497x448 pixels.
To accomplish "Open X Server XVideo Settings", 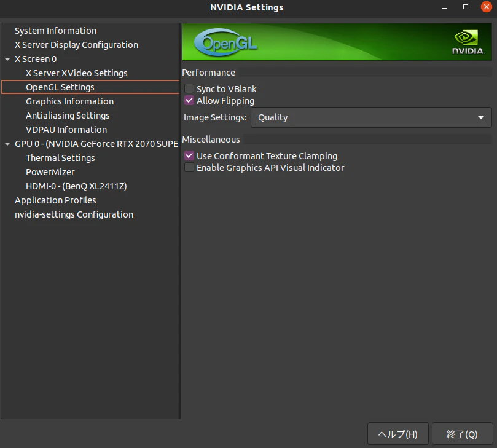I will coord(76,73).
